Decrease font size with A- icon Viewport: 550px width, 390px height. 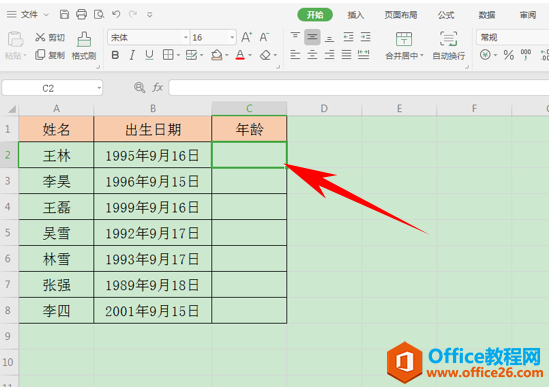[x=264, y=37]
